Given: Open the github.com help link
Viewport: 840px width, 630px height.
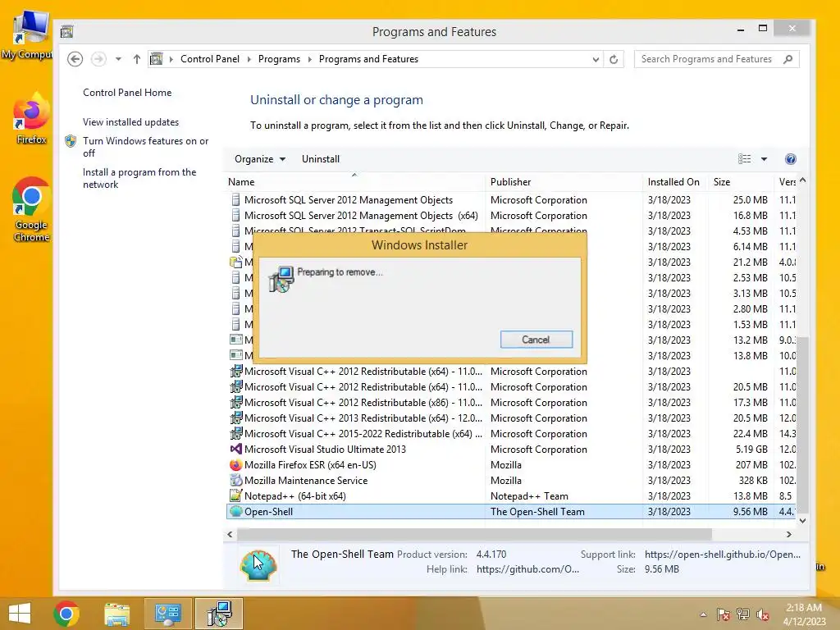Looking at the screenshot, I should (527, 569).
